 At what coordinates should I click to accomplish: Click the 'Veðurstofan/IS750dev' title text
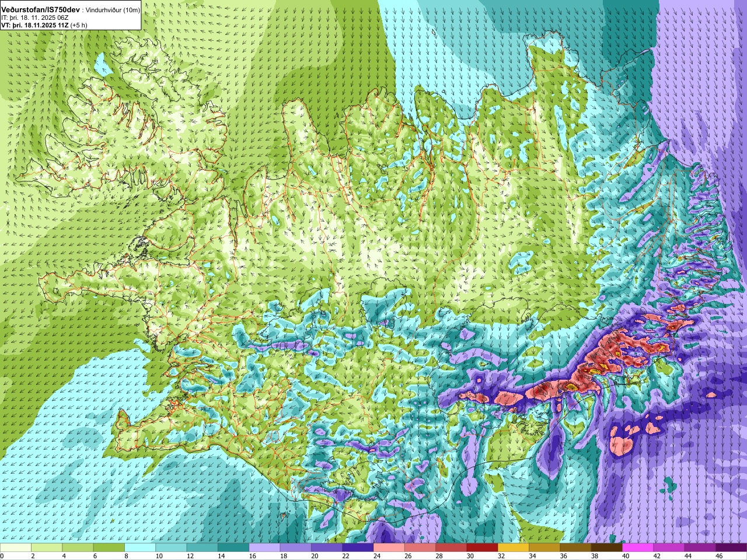click(x=41, y=10)
